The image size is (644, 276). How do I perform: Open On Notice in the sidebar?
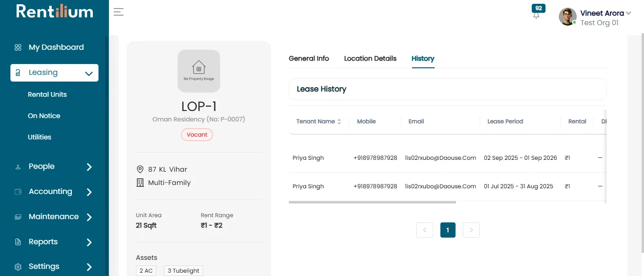(x=44, y=116)
